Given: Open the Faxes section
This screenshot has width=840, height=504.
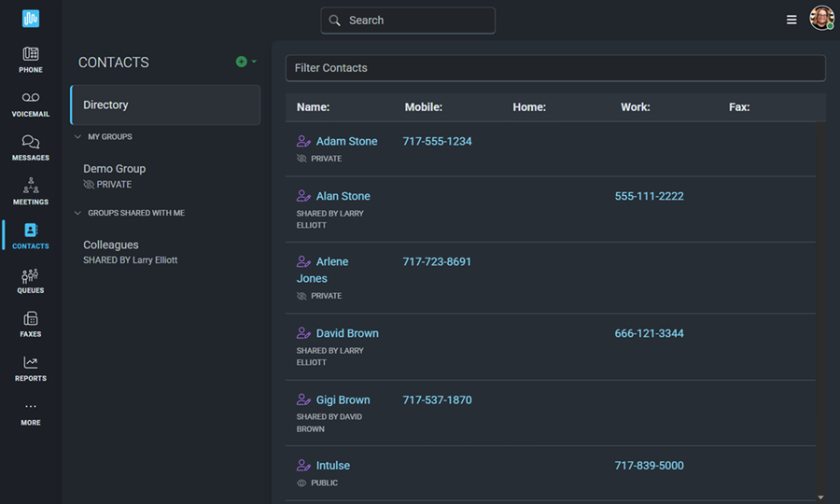Looking at the screenshot, I should 31,320.
